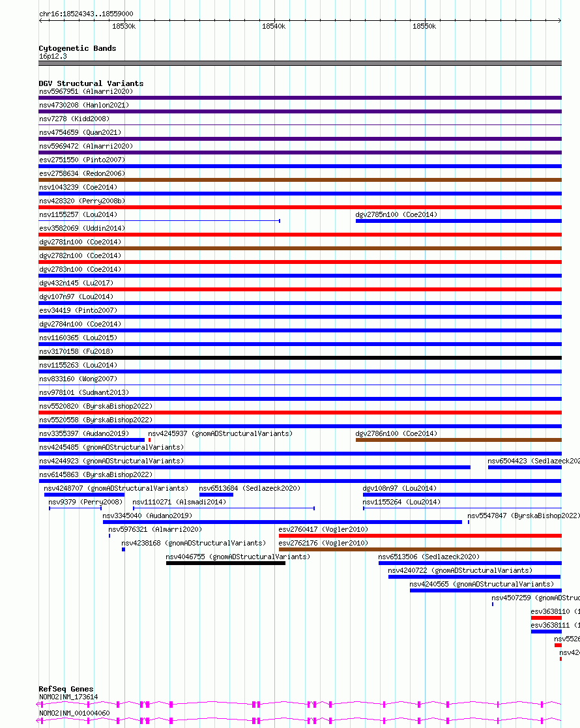
Task: Click nsv4754659 (Quan2021) variant label
Action: (80, 132)
